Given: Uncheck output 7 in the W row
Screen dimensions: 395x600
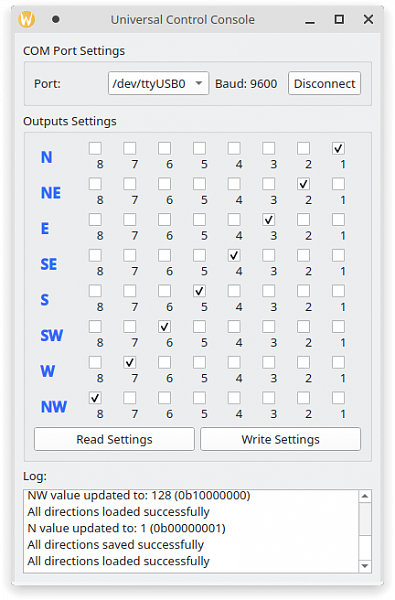Looking at the screenshot, I should (x=130, y=362).
